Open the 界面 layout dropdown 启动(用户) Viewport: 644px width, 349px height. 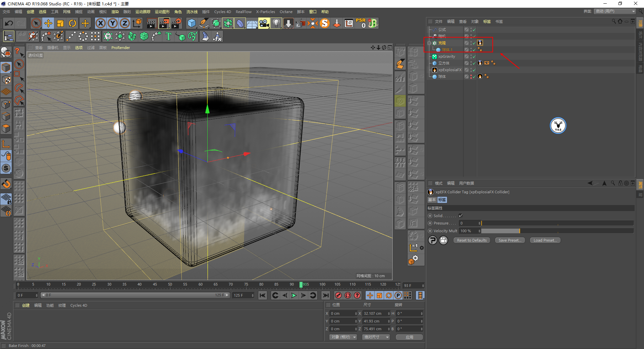point(615,11)
